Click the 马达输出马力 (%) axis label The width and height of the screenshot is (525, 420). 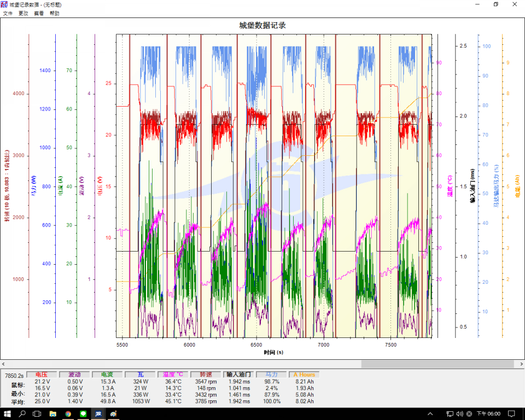(x=496, y=186)
